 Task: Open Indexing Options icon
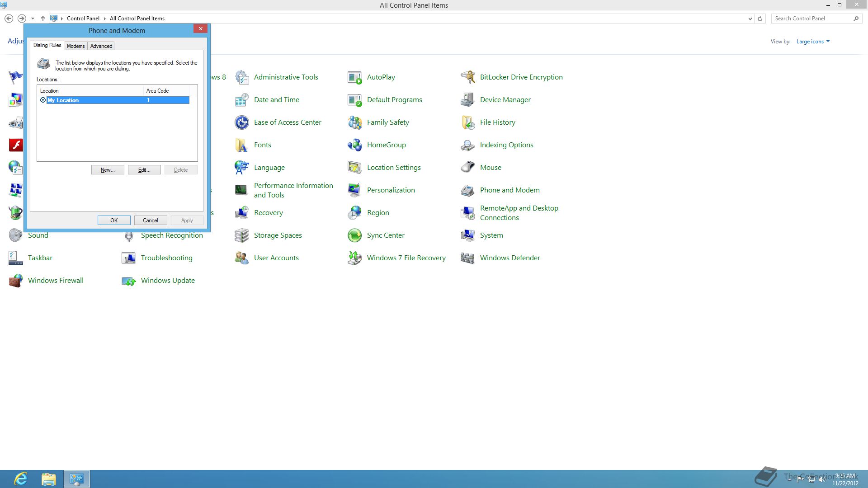468,145
